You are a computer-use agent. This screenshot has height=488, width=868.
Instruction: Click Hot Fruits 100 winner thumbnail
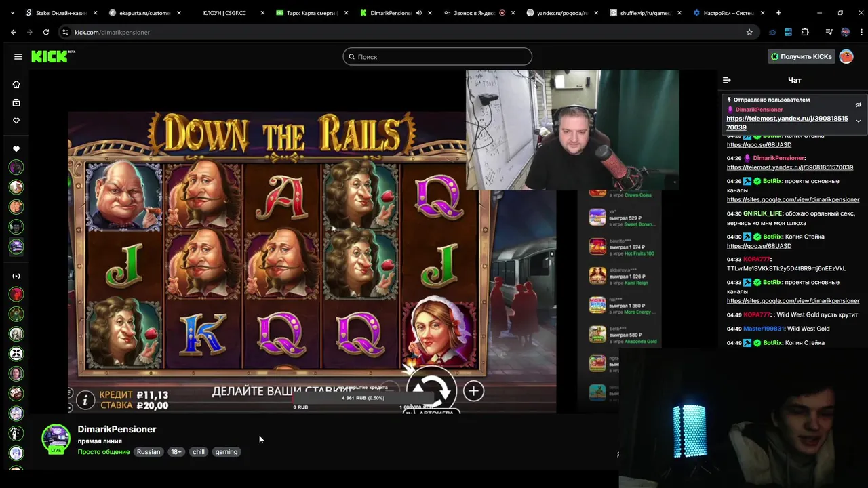click(597, 246)
